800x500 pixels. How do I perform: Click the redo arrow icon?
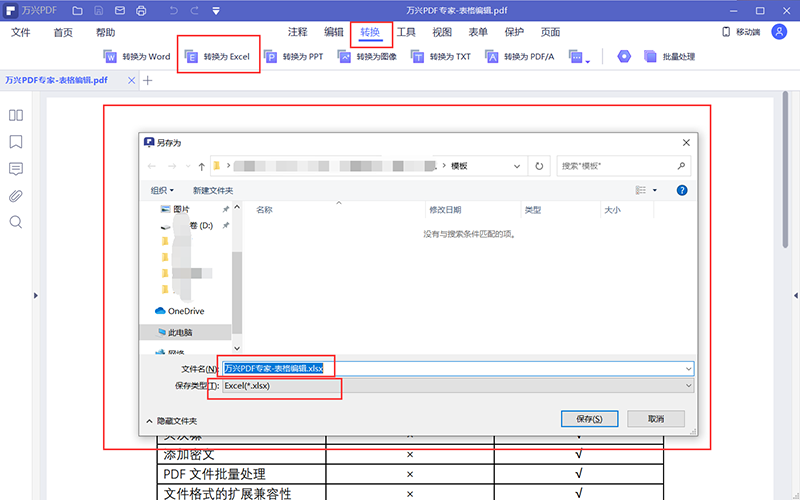click(194, 10)
